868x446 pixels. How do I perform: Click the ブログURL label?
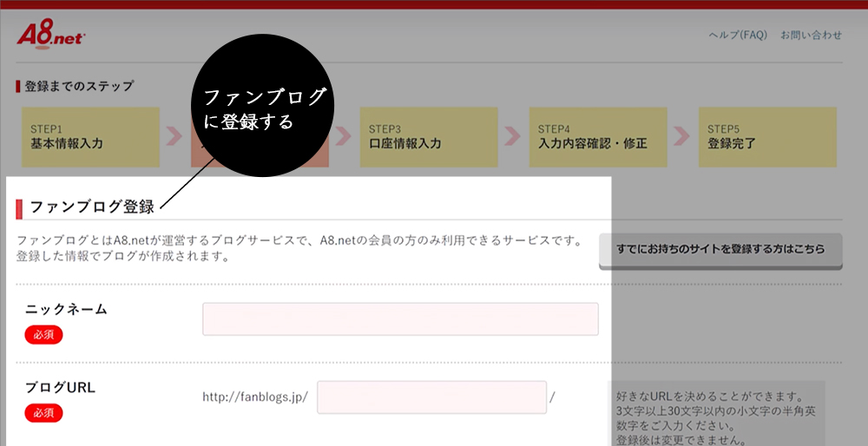click(60, 387)
